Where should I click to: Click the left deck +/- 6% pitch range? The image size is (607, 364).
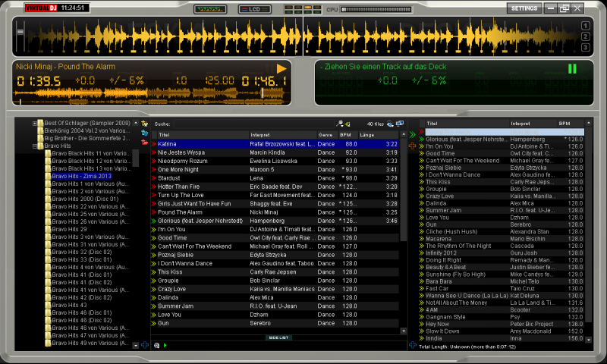coord(126,80)
